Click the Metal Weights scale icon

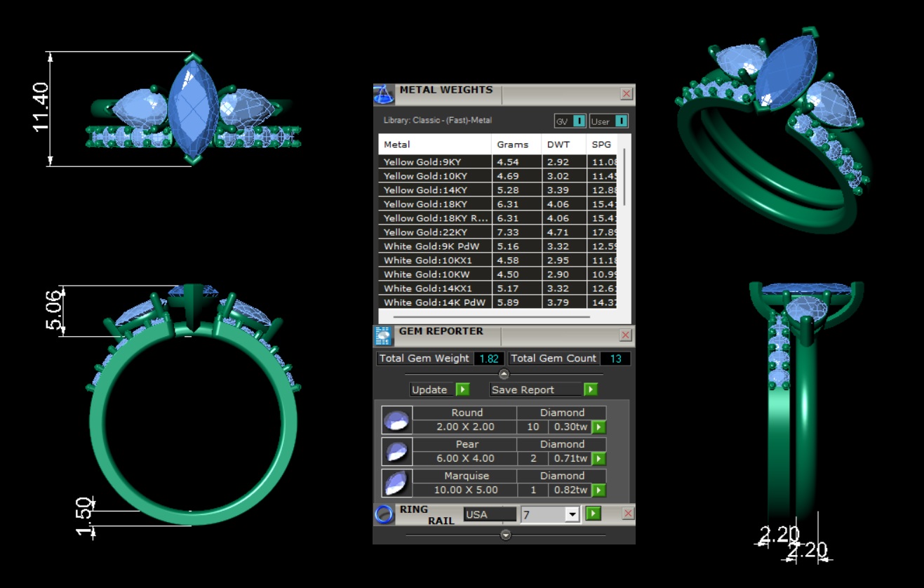(x=383, y=94)
